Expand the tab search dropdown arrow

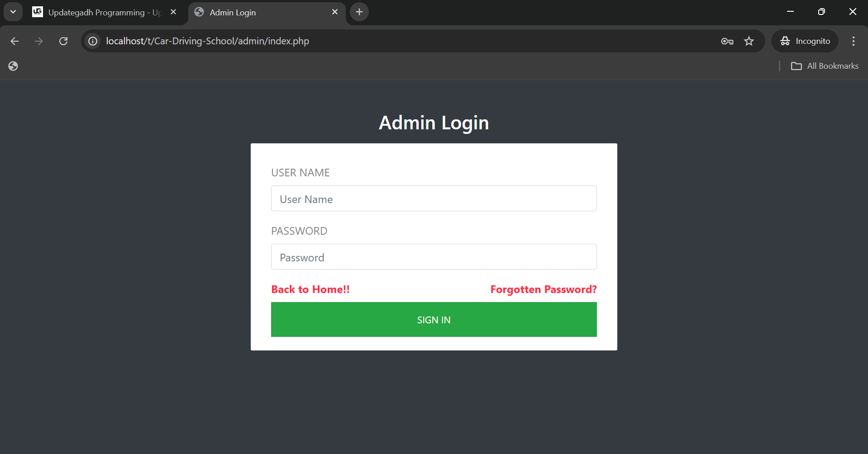pos(13,12)
